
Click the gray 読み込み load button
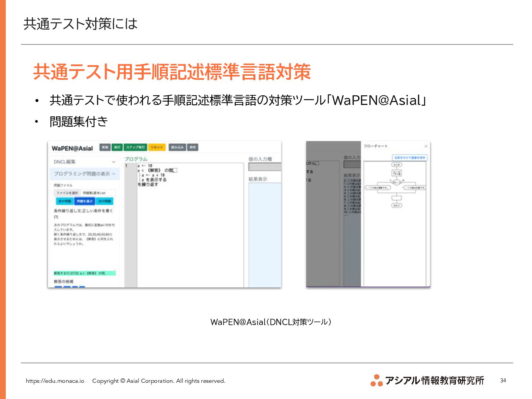tap(177, 147)
